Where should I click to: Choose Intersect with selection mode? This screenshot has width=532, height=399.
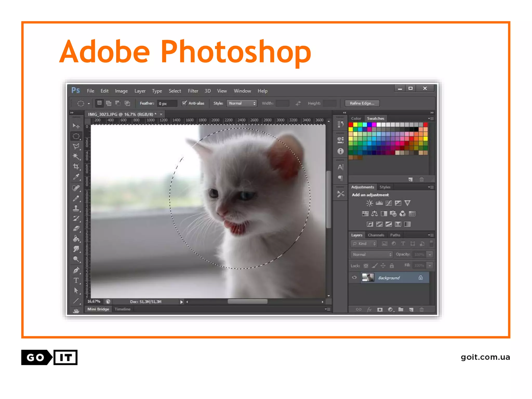(127, 103)
